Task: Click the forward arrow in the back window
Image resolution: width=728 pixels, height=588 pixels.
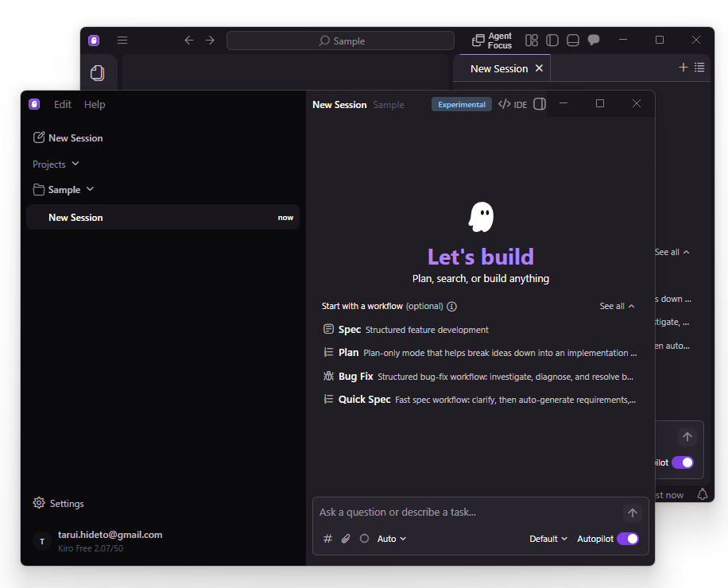Action: coord(211,41)
